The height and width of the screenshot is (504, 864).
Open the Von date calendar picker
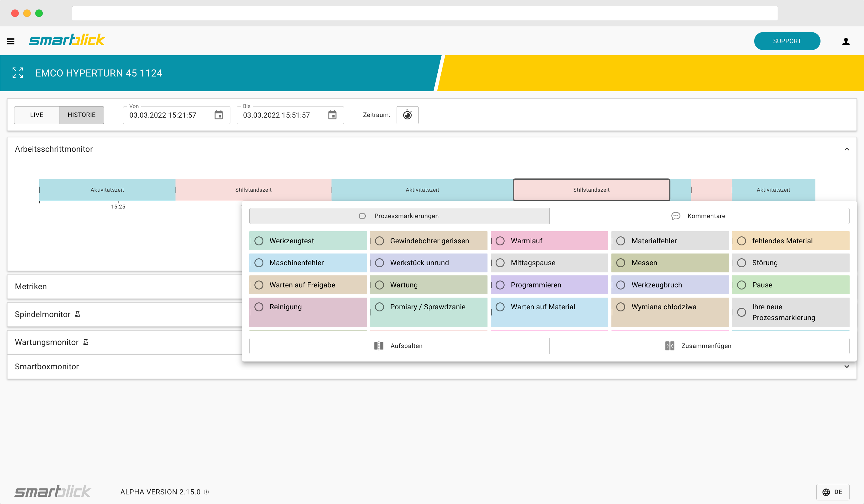219,115
